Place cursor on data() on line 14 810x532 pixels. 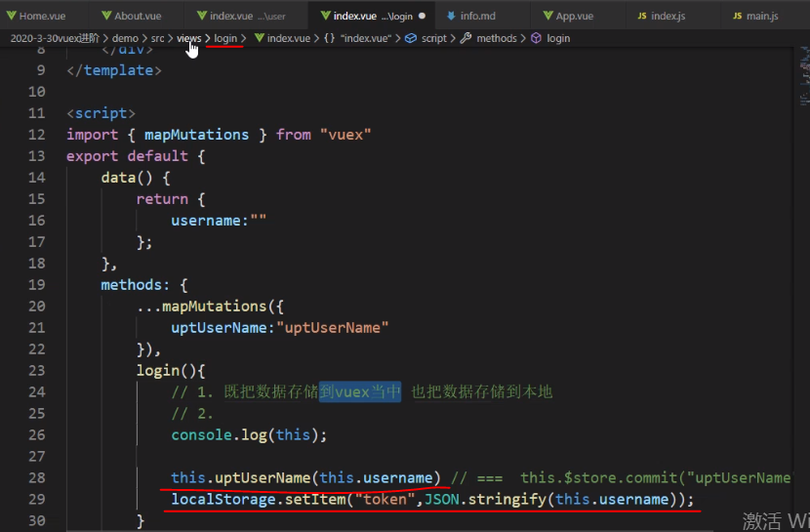click(x=127, y=178)
